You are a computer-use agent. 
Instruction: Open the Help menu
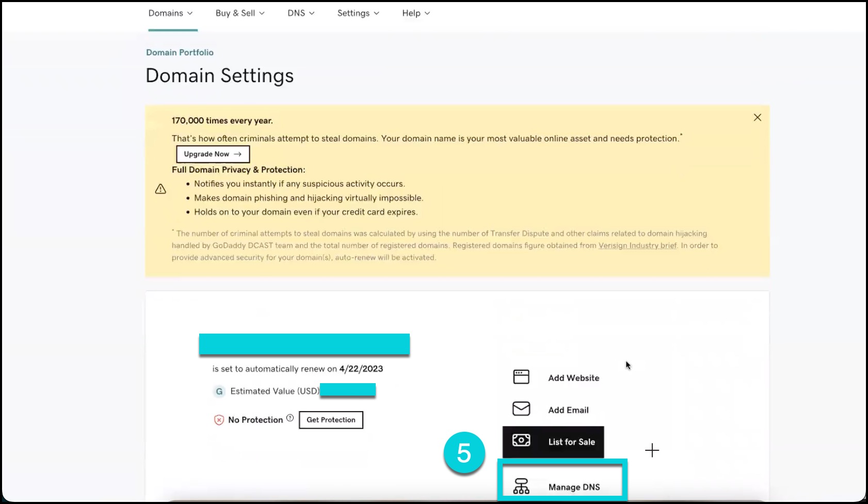point(416,13)
